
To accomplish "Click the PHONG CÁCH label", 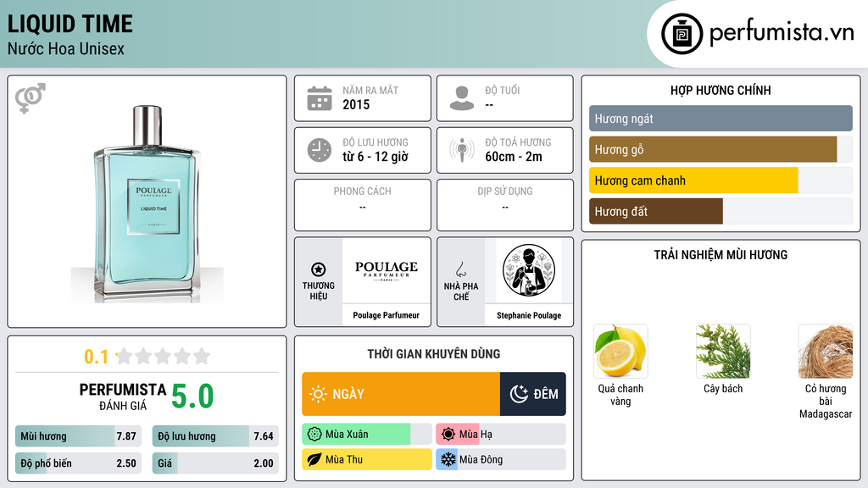I will [x=362, y=191].
